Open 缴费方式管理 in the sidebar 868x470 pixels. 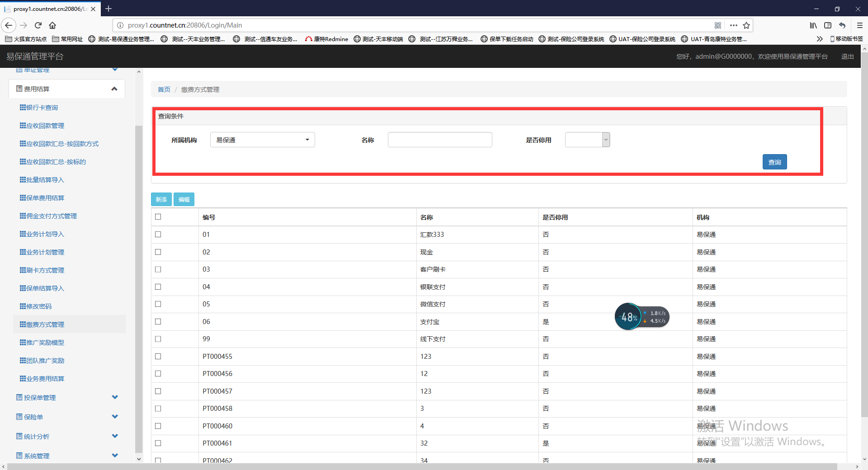click(42, 324)
